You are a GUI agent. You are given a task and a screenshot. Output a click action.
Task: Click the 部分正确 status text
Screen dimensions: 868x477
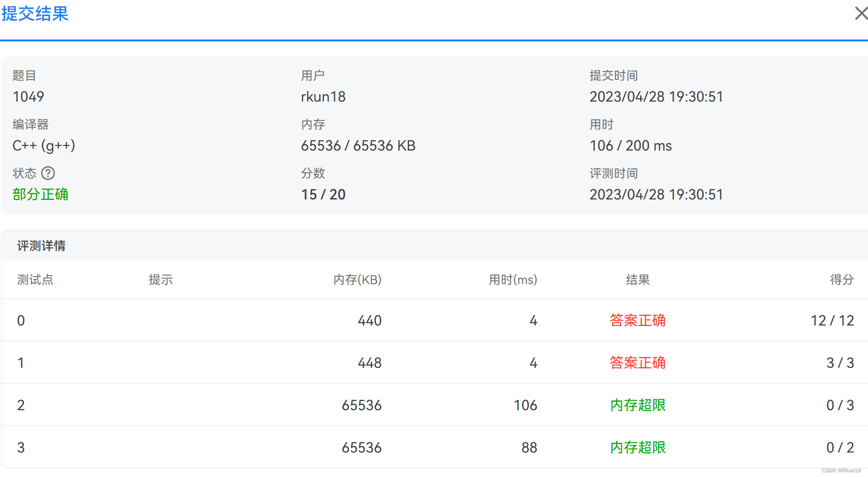(x=40, y=194)
